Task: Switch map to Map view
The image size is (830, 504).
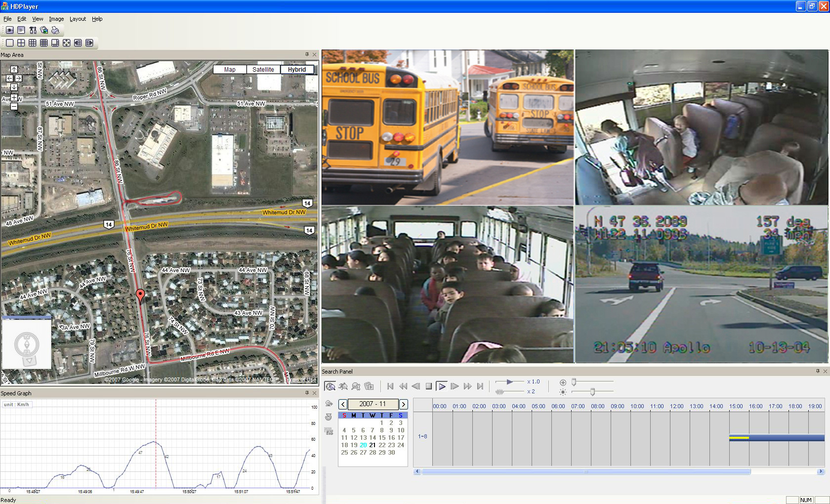Action: click(x=229, y=69)
